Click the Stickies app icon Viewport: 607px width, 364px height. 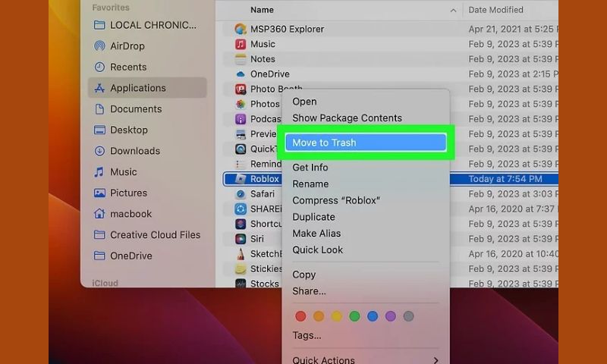(x=240, y=268)
